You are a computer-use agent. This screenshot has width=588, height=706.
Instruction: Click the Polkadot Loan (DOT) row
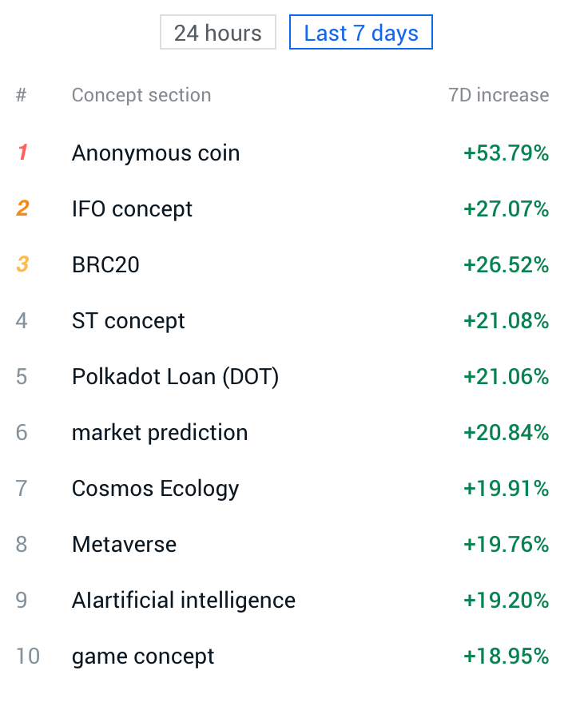[283, 376]
